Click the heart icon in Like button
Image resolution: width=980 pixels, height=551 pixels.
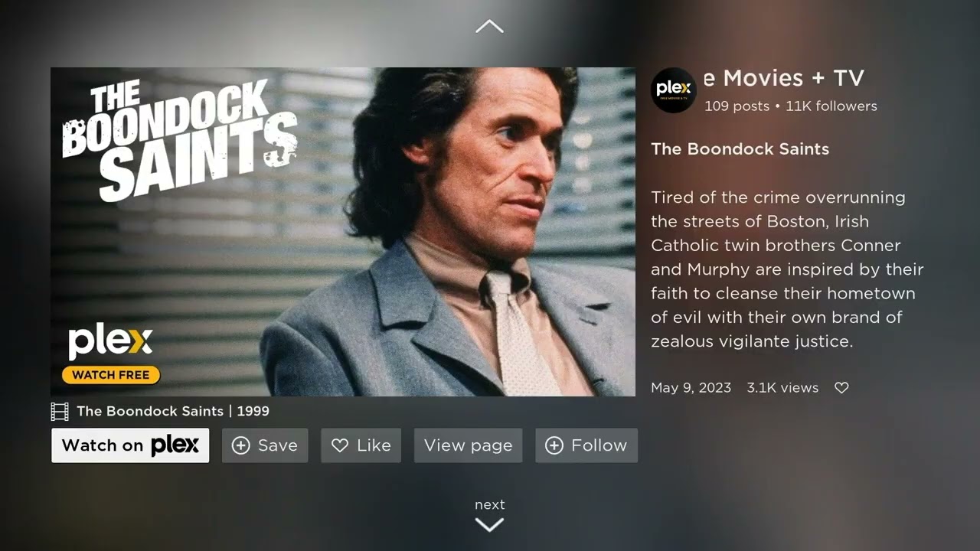point(340,445)
